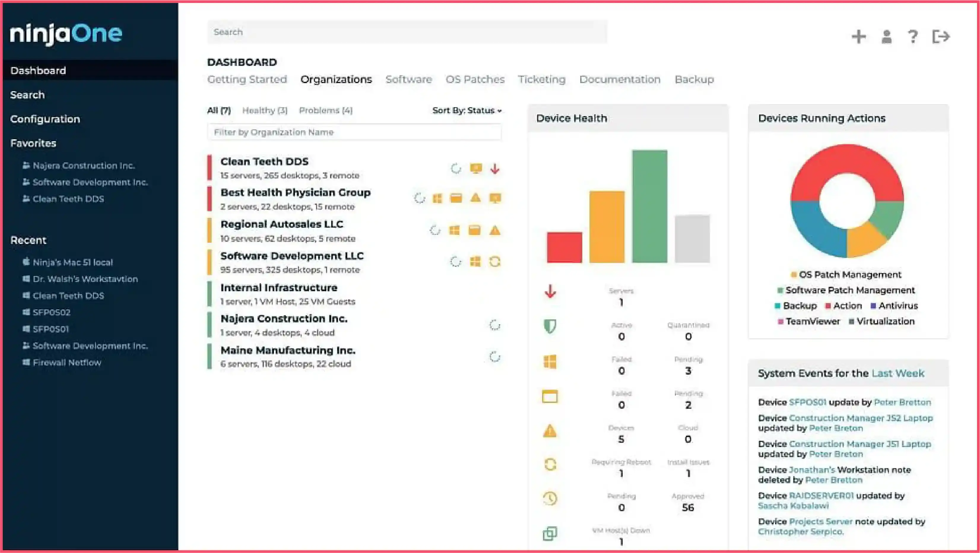
Task: Filter by Problems (4) organizations
Action: pos(326,110)
